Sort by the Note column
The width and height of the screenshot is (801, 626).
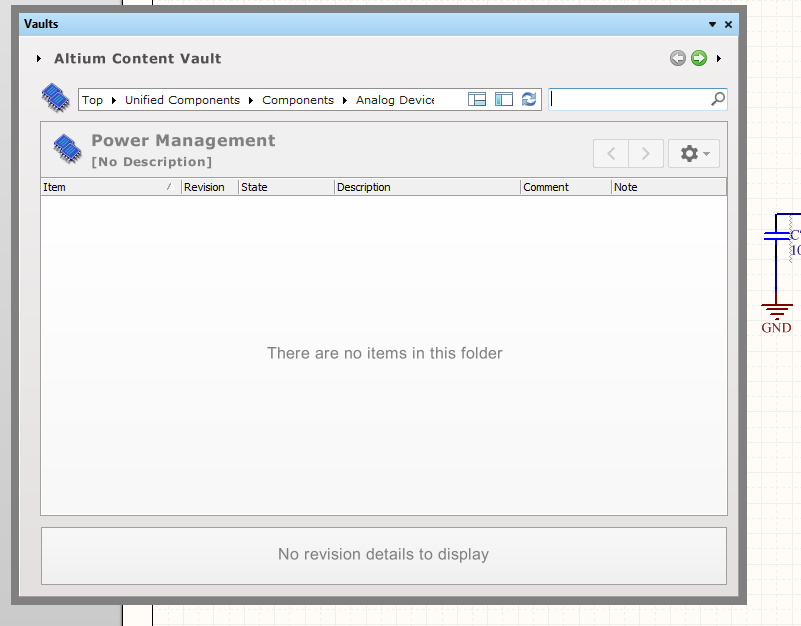pyautogui.click(x=669, y=187)
